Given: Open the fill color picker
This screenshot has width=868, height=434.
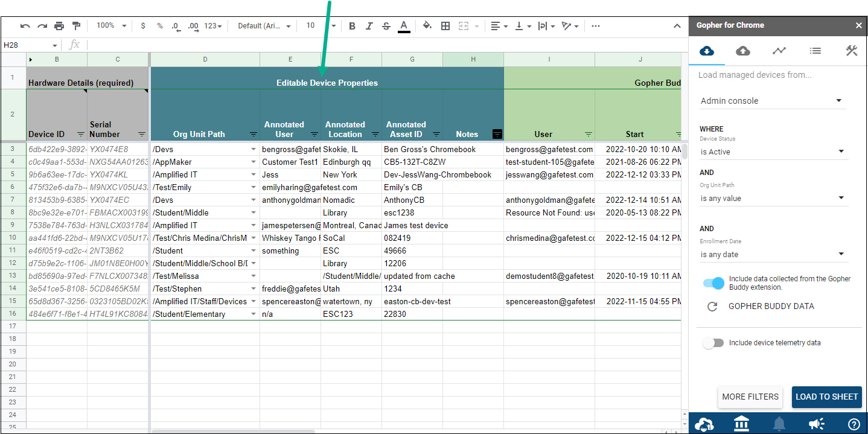Looking at the screenshot, I should 427,26.
